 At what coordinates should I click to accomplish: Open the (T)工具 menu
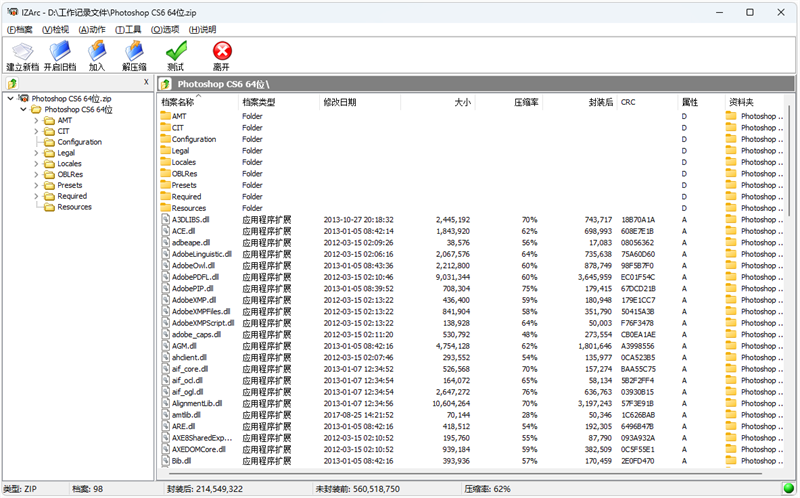tap(128, 30)
